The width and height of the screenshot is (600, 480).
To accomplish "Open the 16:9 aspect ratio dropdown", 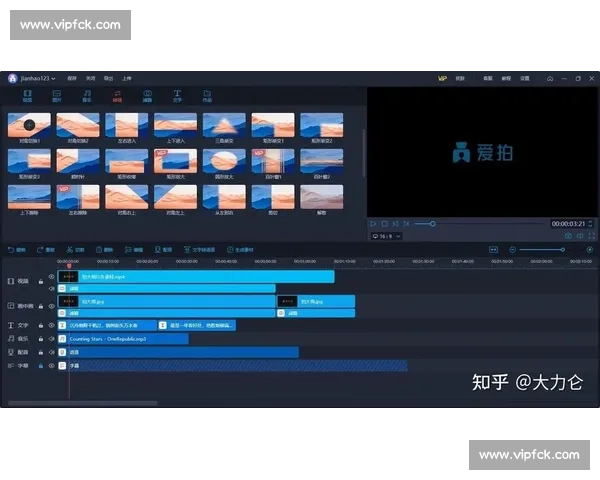I will (386, 236).
